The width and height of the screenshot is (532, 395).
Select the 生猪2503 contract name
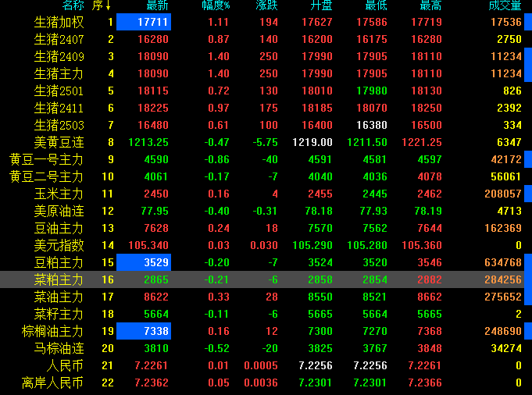coord(59,126)
